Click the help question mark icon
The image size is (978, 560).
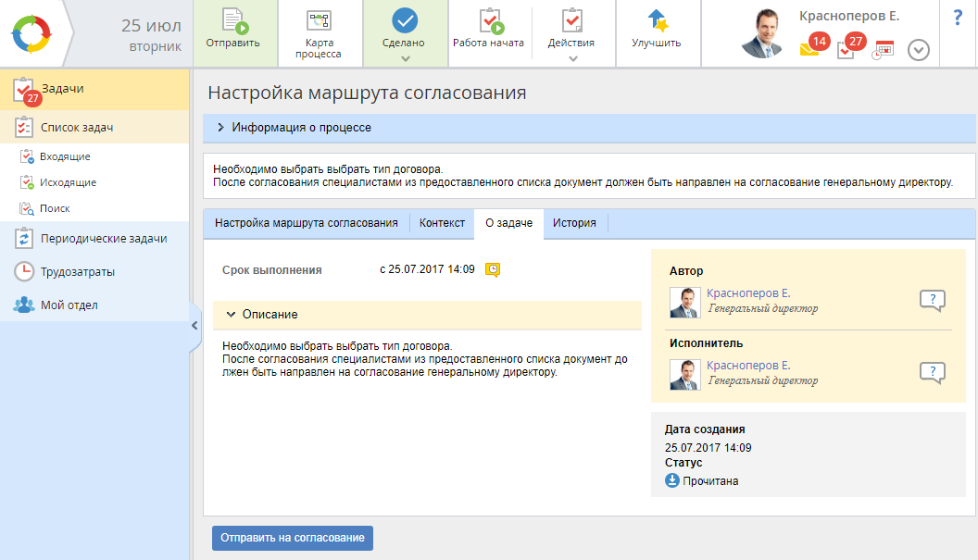point(958,18)
